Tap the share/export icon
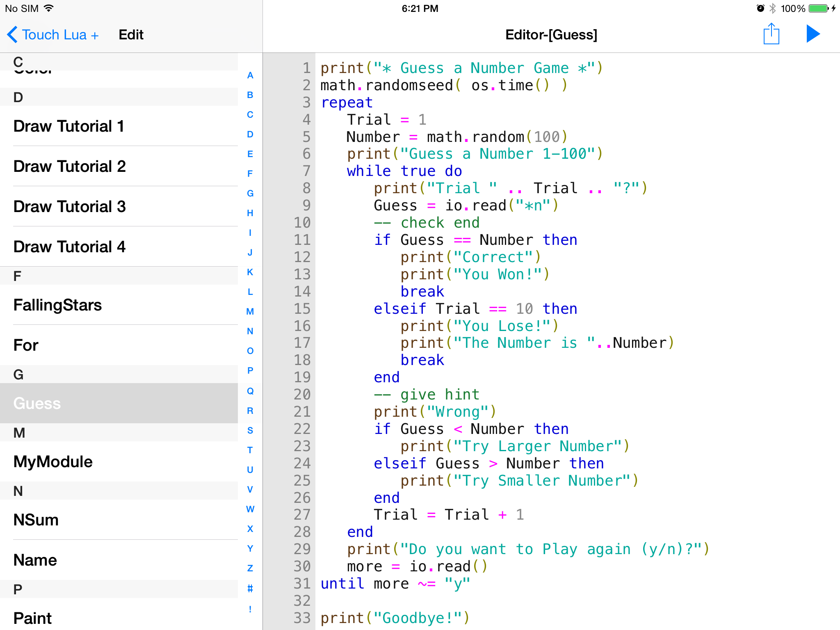The height and width of the screenshot is (630, 840). click(771, 34)
